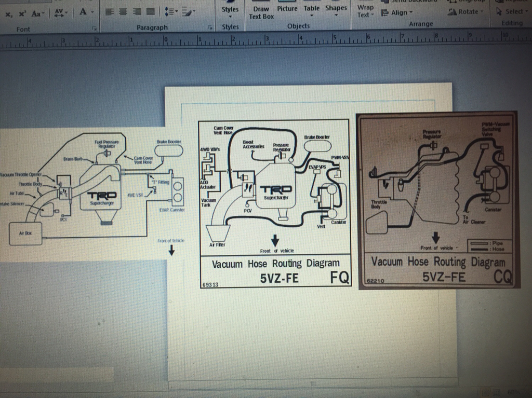
Task: Select the TRD diagram picture with Air Box
Action: 92,194
